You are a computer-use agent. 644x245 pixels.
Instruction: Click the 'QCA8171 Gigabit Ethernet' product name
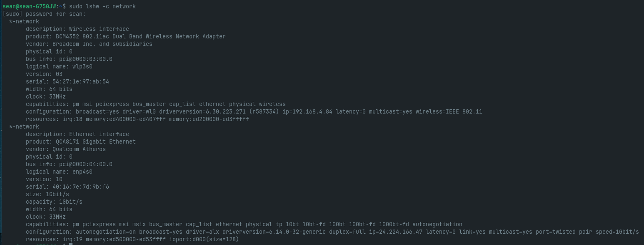pyautogui.click(x=95, y=141)
